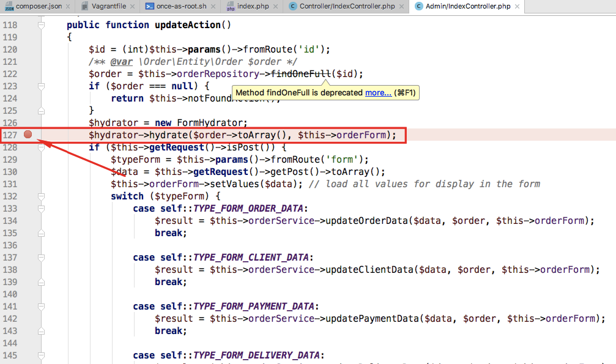The image size is (616, 364).
Task: Click the fromRoute('id') call on line 120
Action: coord(284,50)
